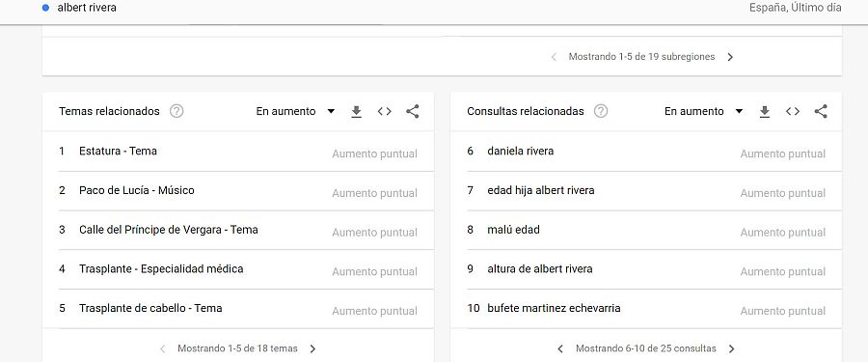Download Temas relacionados data as CSV
This screenshot has width=868, height=362.
click(x=357, y=112)
